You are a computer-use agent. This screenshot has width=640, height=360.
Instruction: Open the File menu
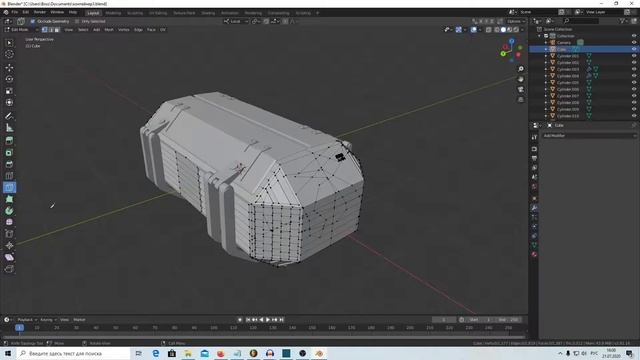point(15,12)
